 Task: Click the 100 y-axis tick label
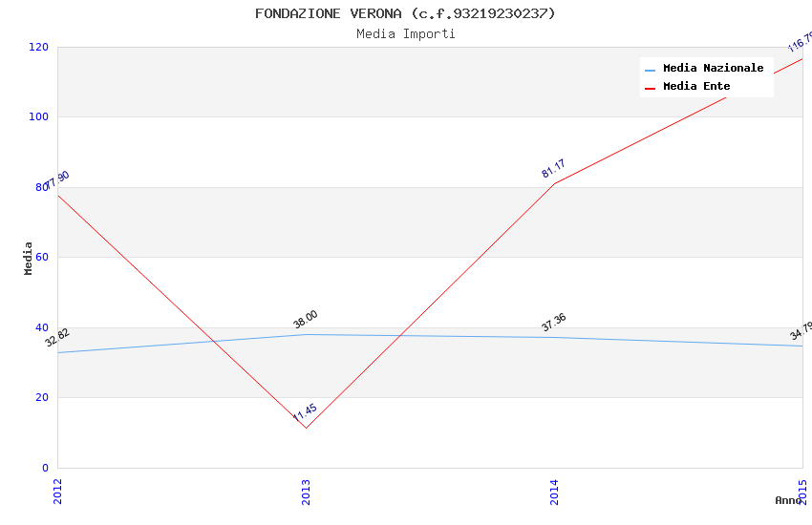tap(39, 116)
